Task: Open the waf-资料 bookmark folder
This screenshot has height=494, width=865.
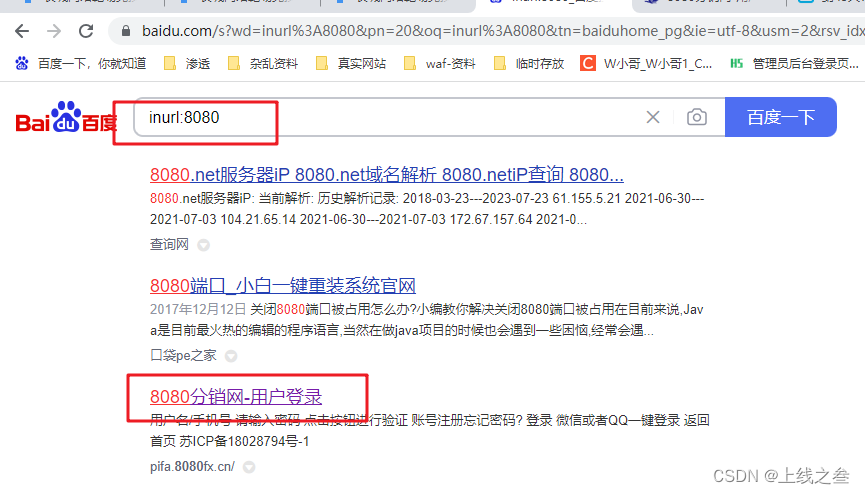Action: [x=440, y=63]
